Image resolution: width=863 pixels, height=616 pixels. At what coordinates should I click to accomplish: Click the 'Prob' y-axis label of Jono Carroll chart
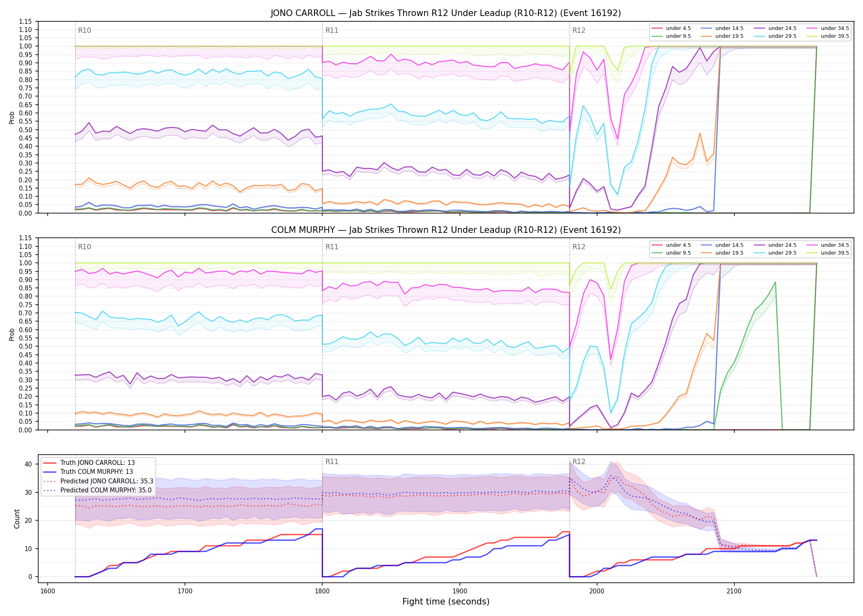tap(12, 117)
